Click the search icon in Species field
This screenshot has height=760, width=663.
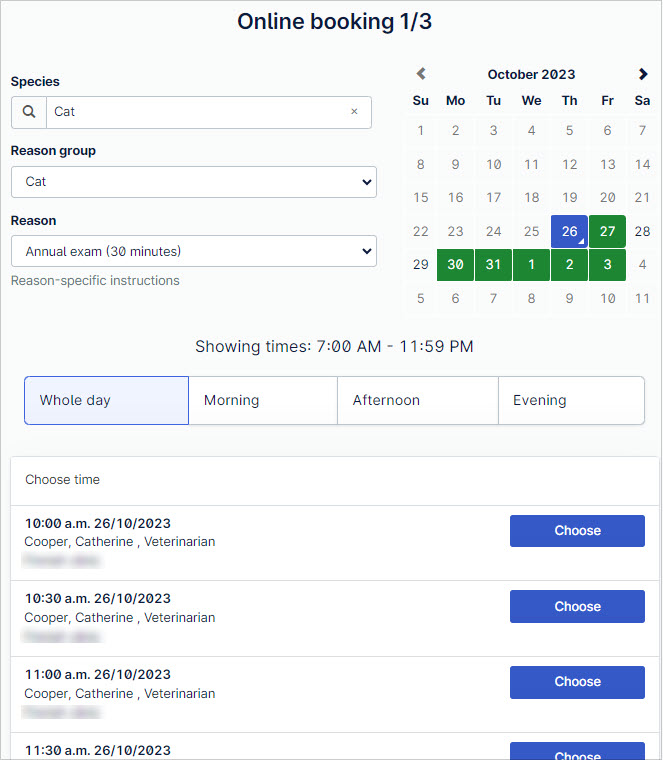tap(29, 112)
